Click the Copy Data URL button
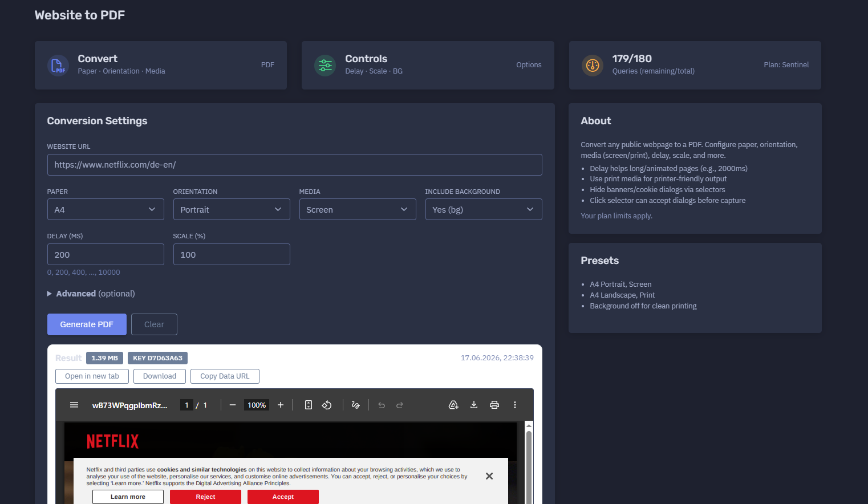The image size is (868, 504). coord(225,376)
